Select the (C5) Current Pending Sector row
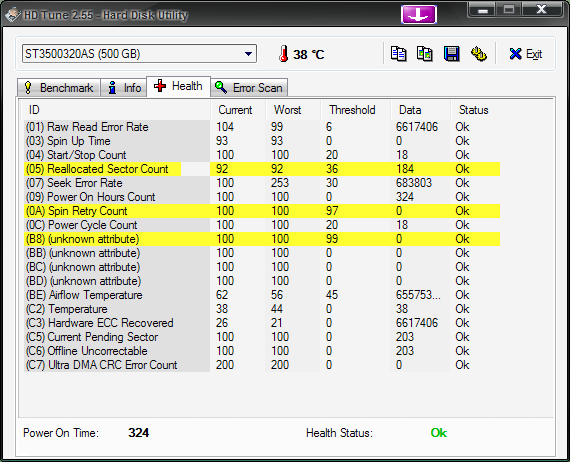This screenshot has width=570, height=462. 262,337
